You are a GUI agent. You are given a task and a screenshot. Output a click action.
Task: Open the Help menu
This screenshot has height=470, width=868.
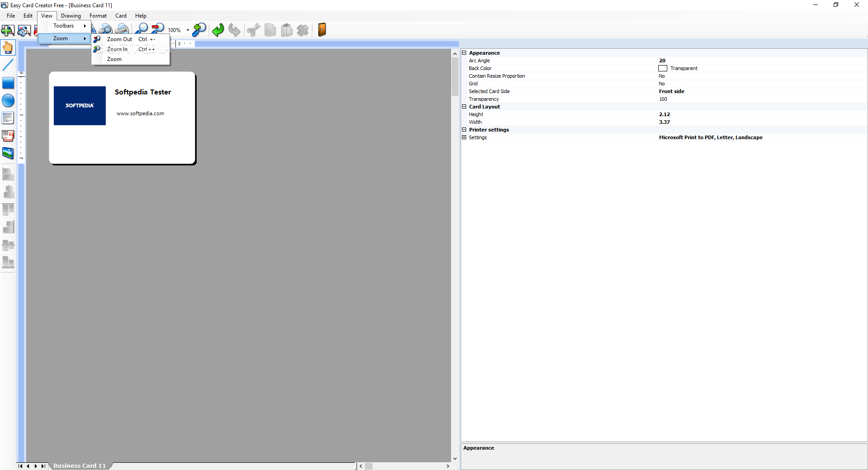pos(141,16)
